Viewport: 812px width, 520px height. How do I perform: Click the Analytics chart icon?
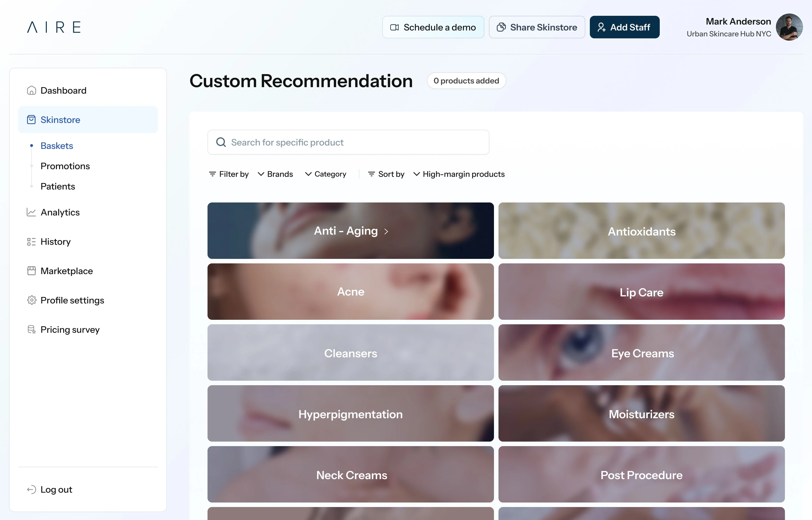(x=31, y=212)
